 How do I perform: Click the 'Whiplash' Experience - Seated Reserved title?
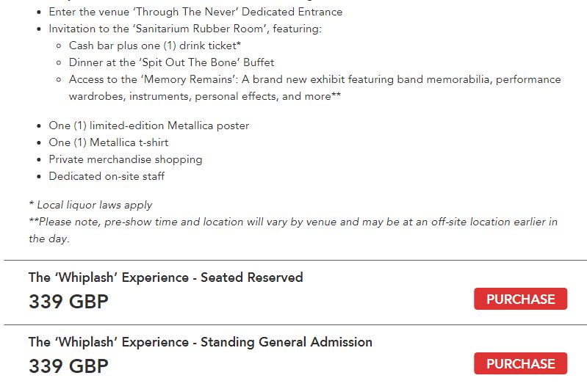pyautogui.click(x=165, y=277)
